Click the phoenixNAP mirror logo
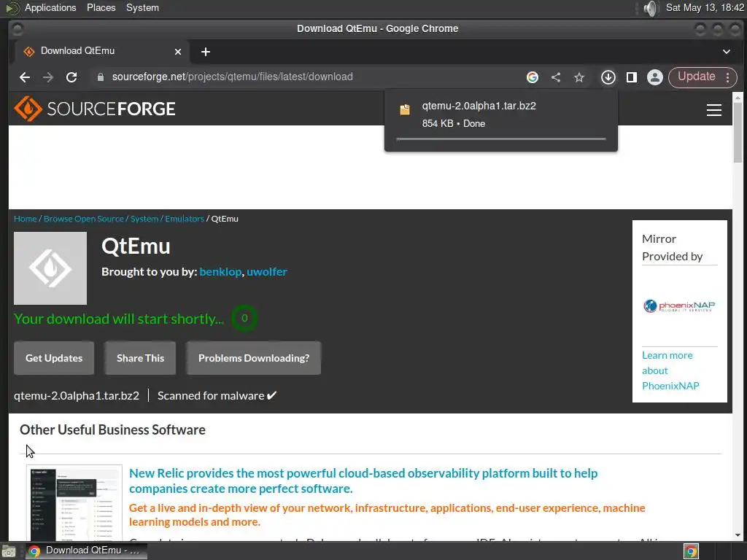The image size is (747, 560). (679, 306)
